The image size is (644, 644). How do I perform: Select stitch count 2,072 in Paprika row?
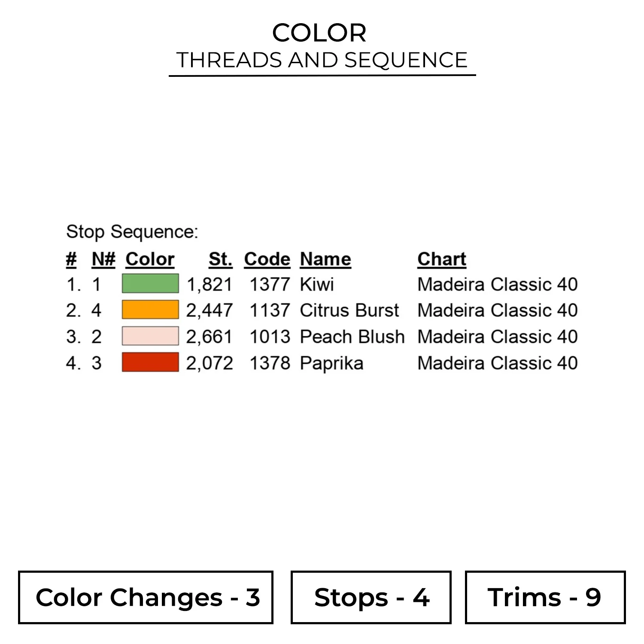point(210,363)
